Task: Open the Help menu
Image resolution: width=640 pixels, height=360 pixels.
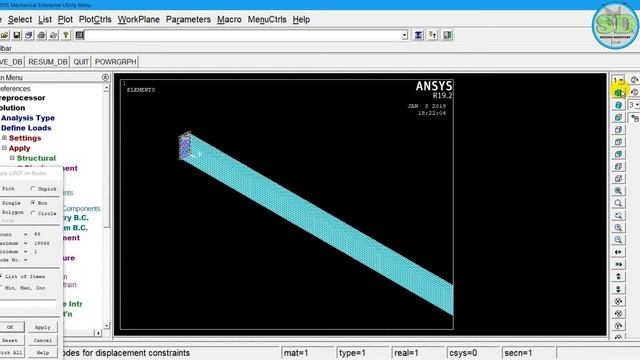Action: (x=301, y=20)
